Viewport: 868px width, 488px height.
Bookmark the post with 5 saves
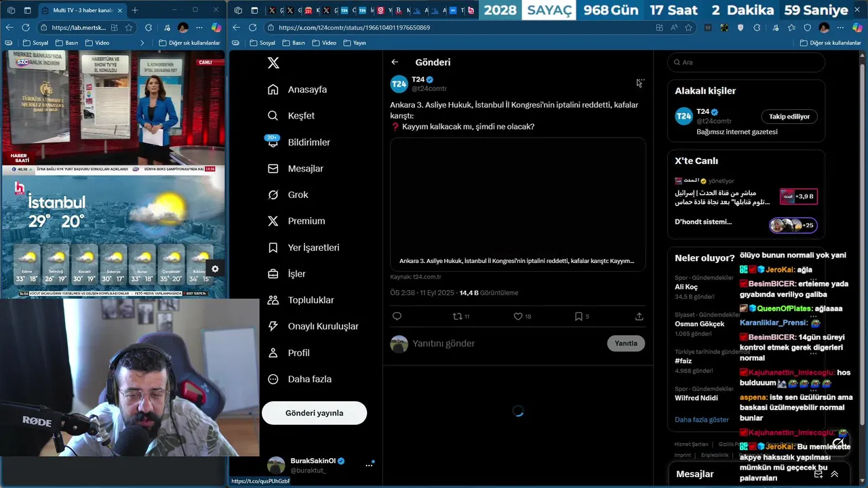[582, 317]
